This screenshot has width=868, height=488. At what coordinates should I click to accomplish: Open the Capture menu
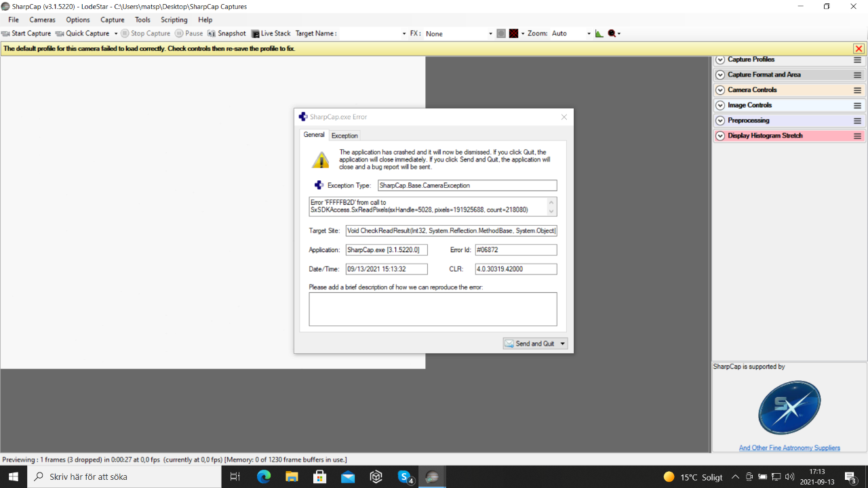(x=113, y=20)
